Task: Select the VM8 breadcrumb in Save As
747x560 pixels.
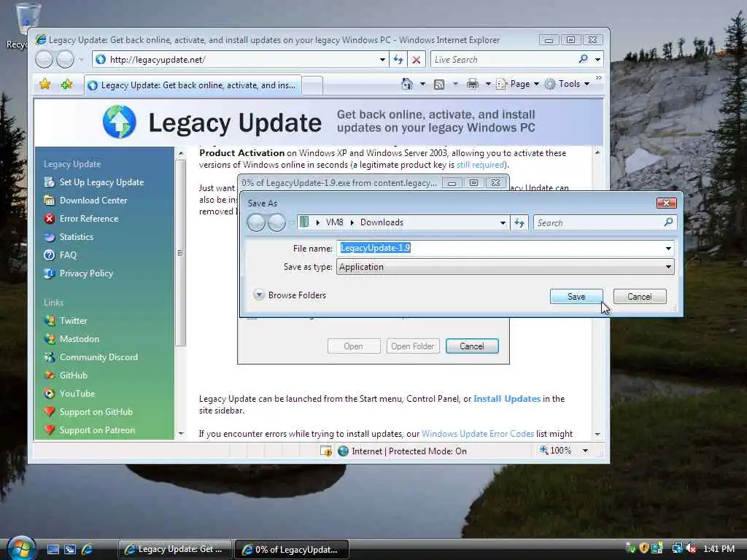Action: [334, 222]
